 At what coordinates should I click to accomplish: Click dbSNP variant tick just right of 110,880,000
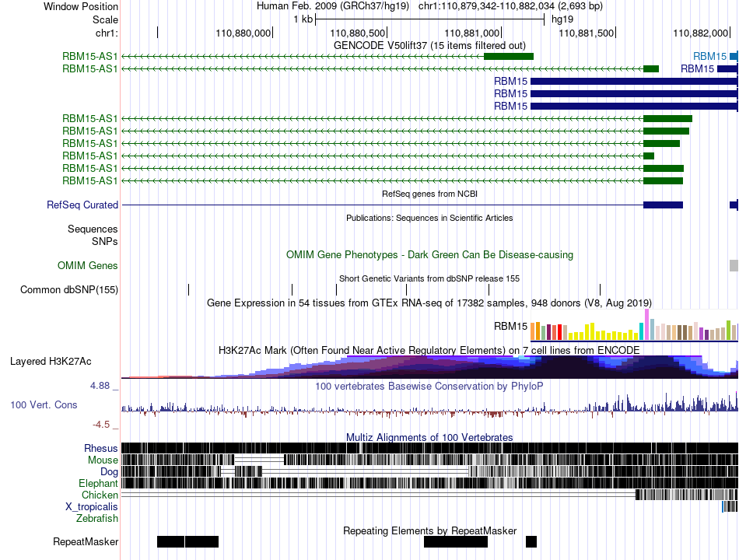coord(292,290)
